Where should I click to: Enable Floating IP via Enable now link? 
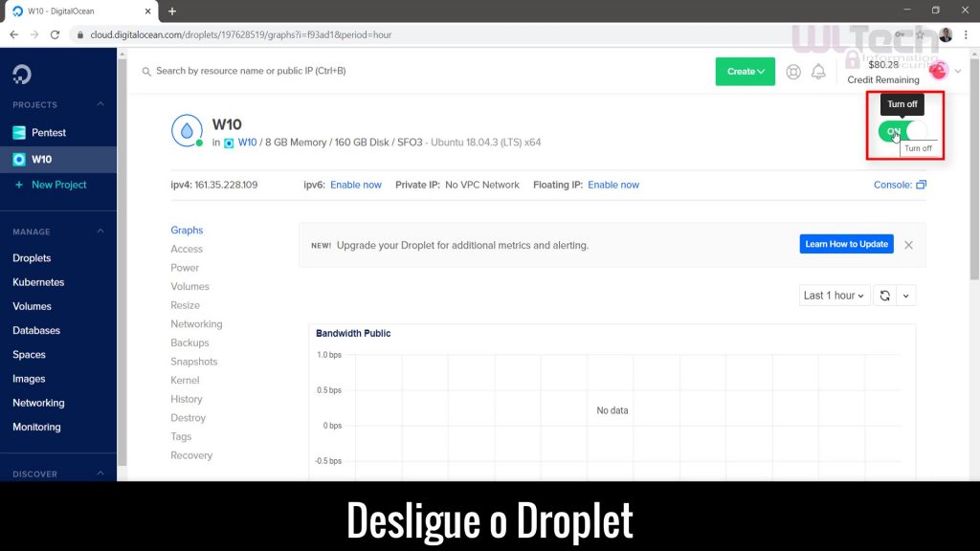point(613,185)
